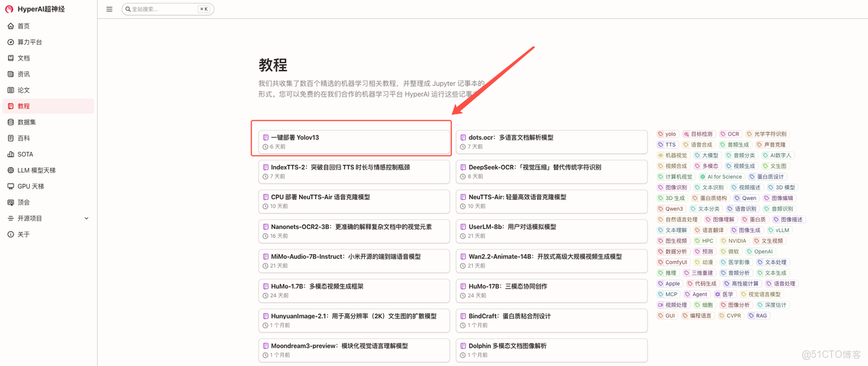Click the yolo tag
Image resolution: width=868 pixels, height=366 pixels.
pyautogui.click(x=667, y=134)
